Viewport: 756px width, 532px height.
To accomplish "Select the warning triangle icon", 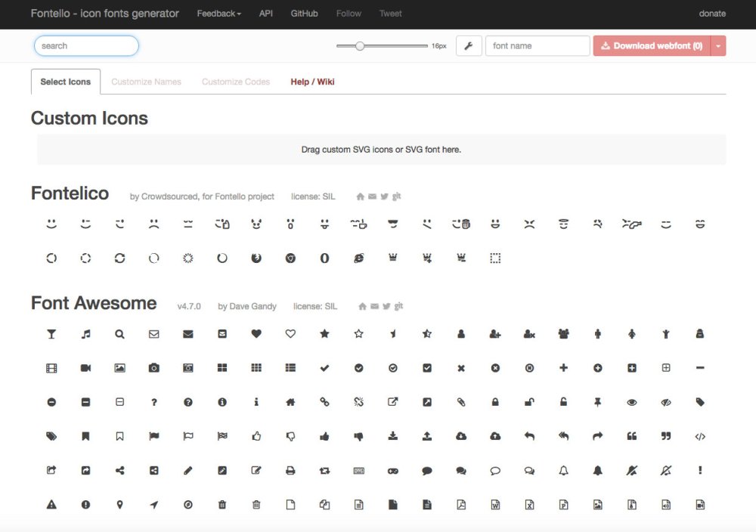I will click(x=51, y=505).
